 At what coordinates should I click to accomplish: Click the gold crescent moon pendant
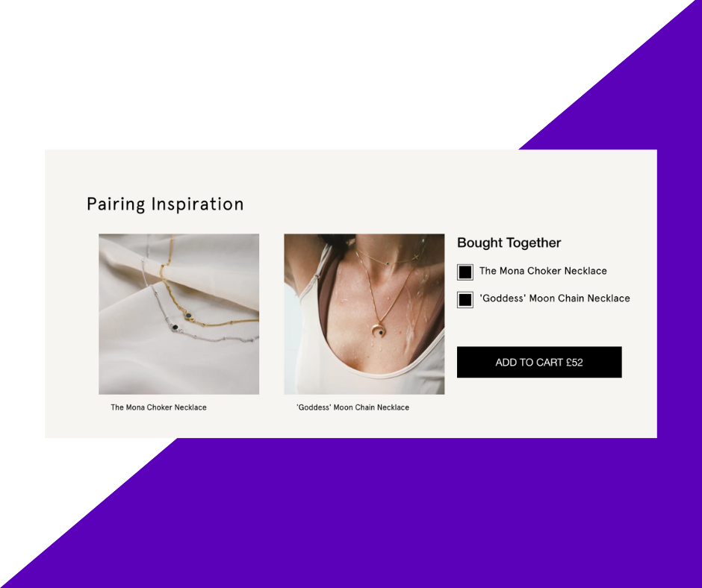[x=379, y=329]
